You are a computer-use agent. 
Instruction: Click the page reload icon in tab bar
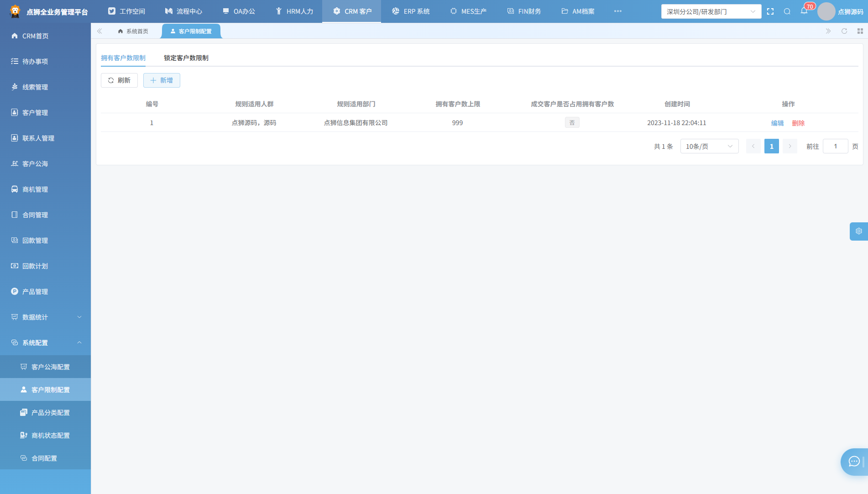[x=844, y=31]
